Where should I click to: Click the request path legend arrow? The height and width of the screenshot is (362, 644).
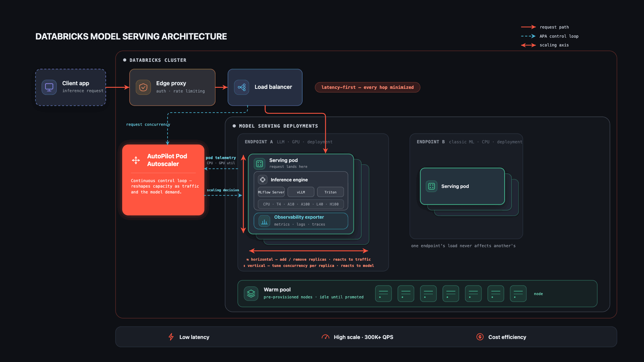click(x=528, y=27)
